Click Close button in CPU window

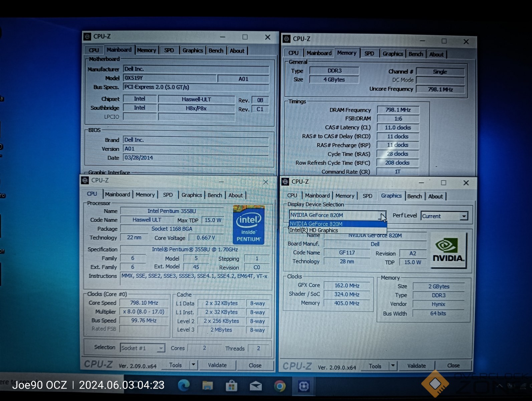click(x=255, y=365)
